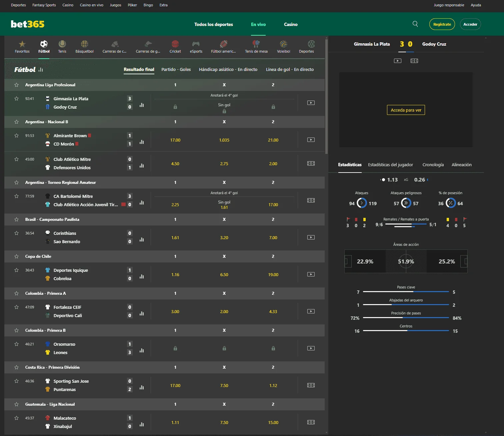Open the Cricket sport category
Viewport: 504px width, 436px height.
point(175,47)
